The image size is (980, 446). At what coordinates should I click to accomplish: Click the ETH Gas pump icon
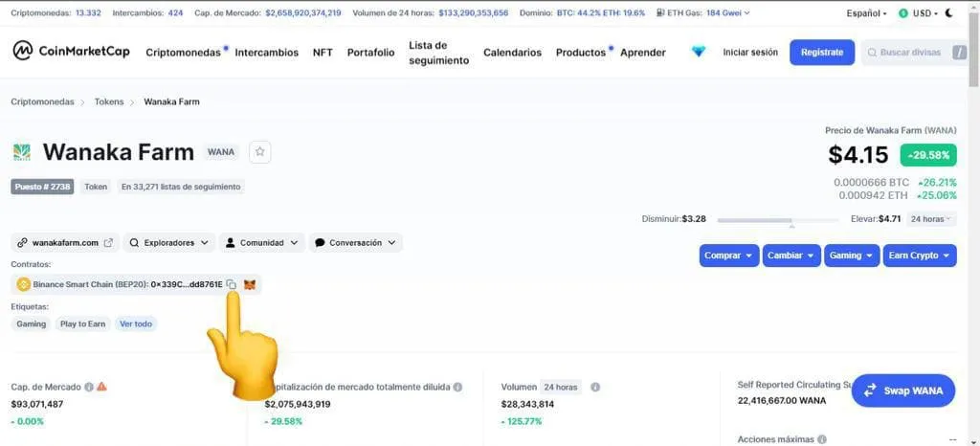coord(660,12)
